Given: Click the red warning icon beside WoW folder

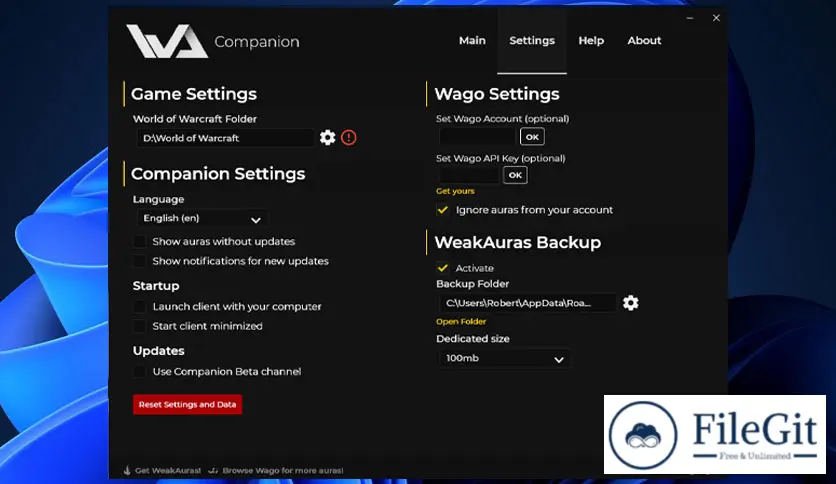Looking at the screenshot, I should (x=349, y=138).
